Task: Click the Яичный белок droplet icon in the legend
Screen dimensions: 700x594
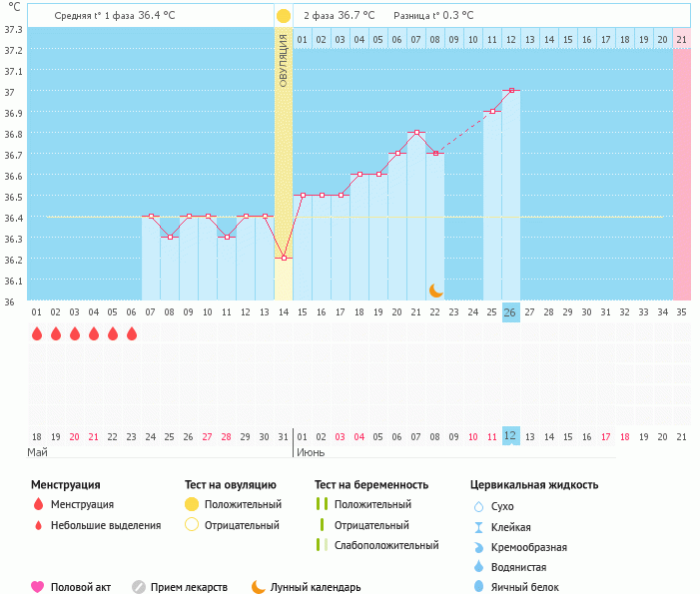Action: tap(478, 587)
